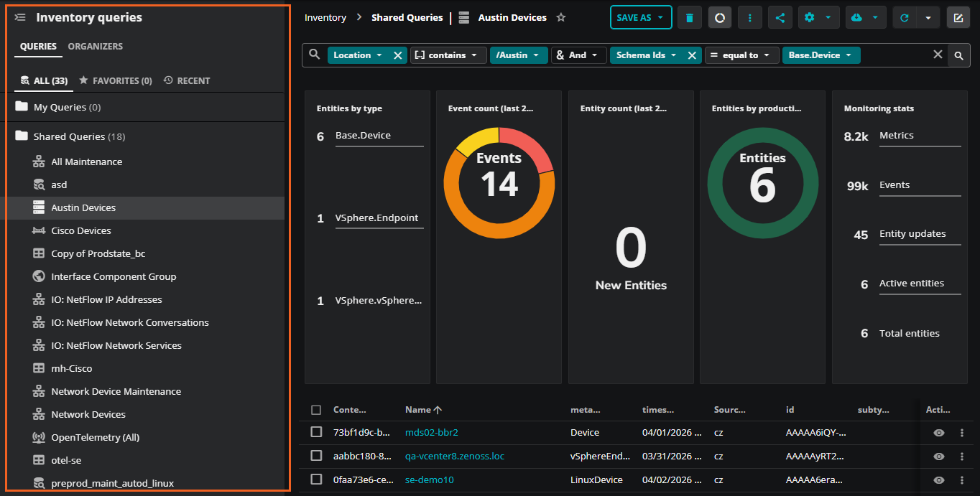The image size is (980, 496).
Task: Run the search with the magnifier button
Action: (x=958, y=55)
